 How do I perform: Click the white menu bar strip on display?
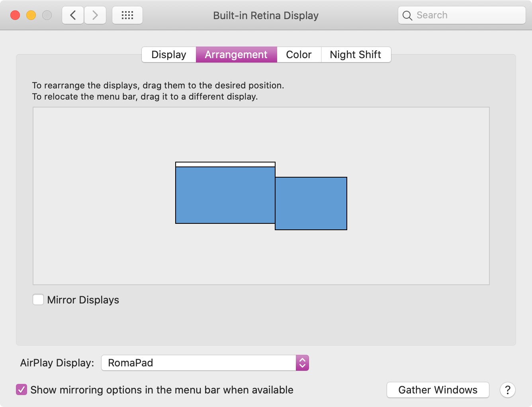pyautogui.click(x=225, y=164)
